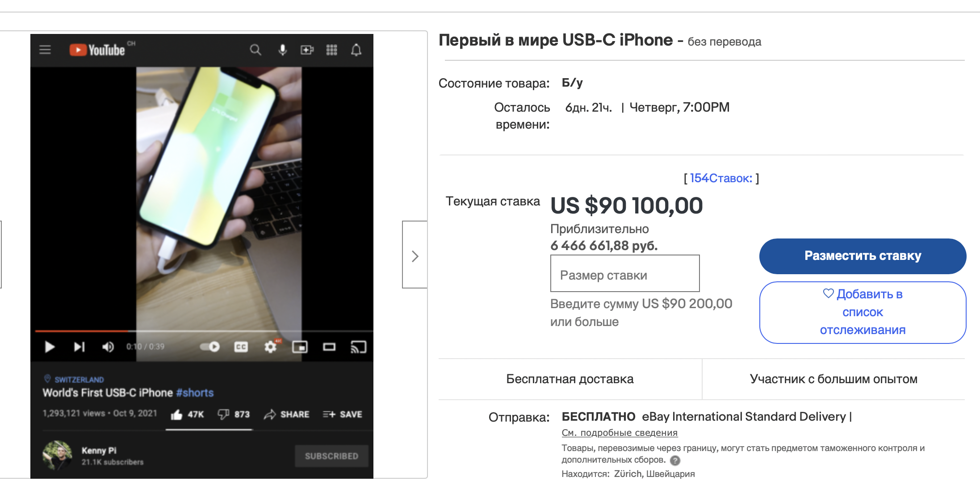
Task: Click the Разместить ставку button
Action: 863,256
